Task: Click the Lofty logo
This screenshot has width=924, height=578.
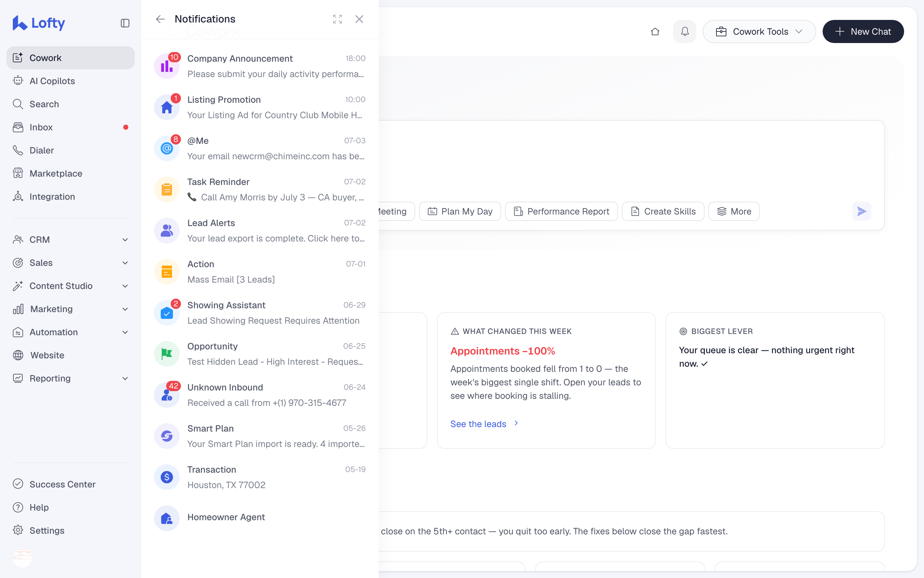Action: point(38,23)
